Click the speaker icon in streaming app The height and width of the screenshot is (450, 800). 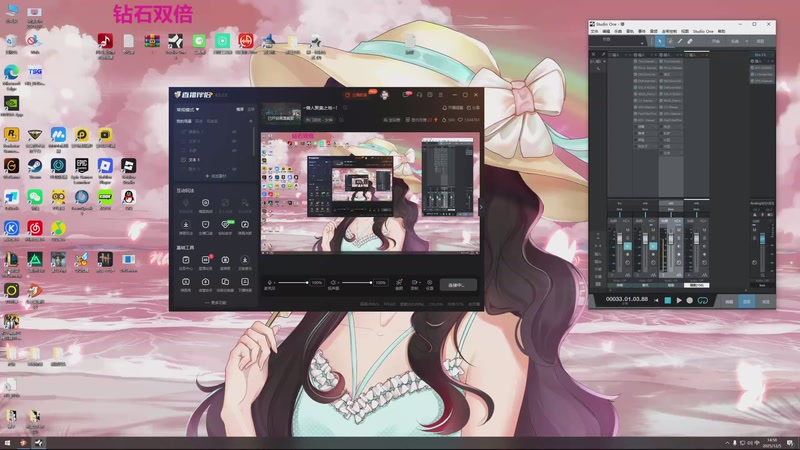pos(333,283)
